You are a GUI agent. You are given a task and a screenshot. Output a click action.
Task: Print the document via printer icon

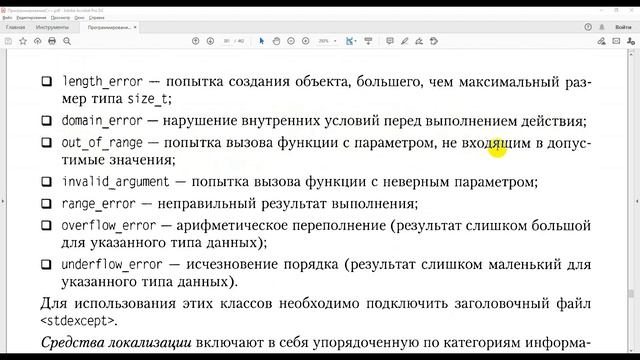click(x=52, y=41)
